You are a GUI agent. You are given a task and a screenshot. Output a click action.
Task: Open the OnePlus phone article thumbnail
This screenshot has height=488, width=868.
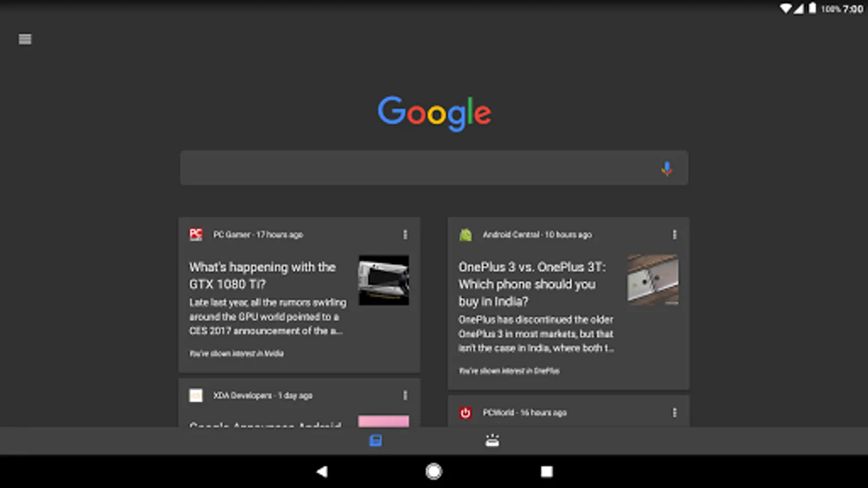point(653,280)
